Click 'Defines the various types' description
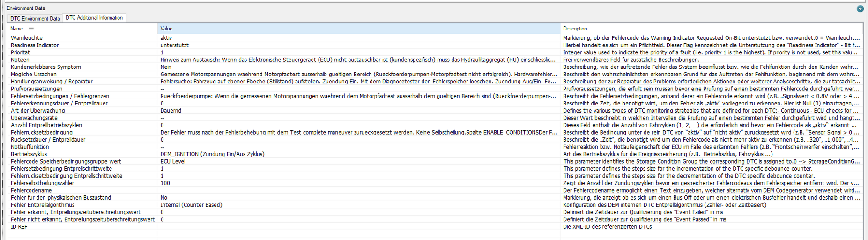Viewport: 868px width, 240px height. [x=712, y=111]
